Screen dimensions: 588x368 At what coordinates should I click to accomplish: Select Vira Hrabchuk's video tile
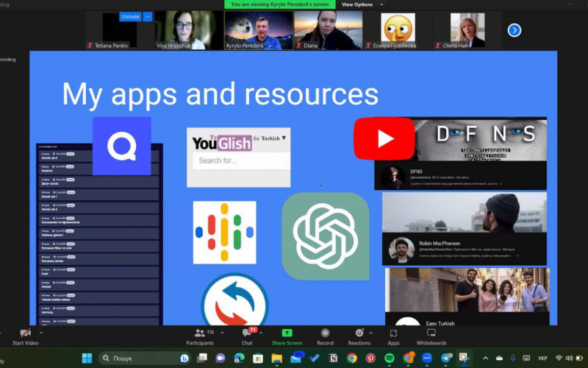(x=189, y=30)
